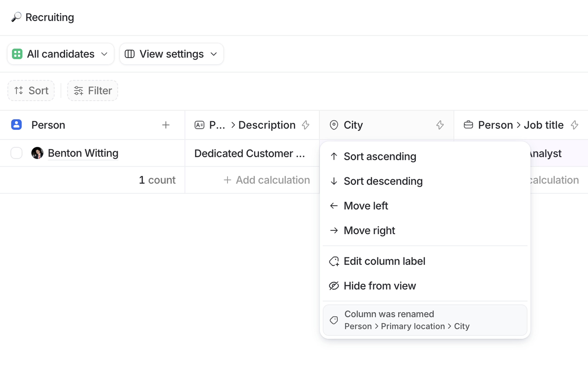Click the lightning bolt in Job title header
This screenshot has height=371, width=588.
tap(574, 125)
